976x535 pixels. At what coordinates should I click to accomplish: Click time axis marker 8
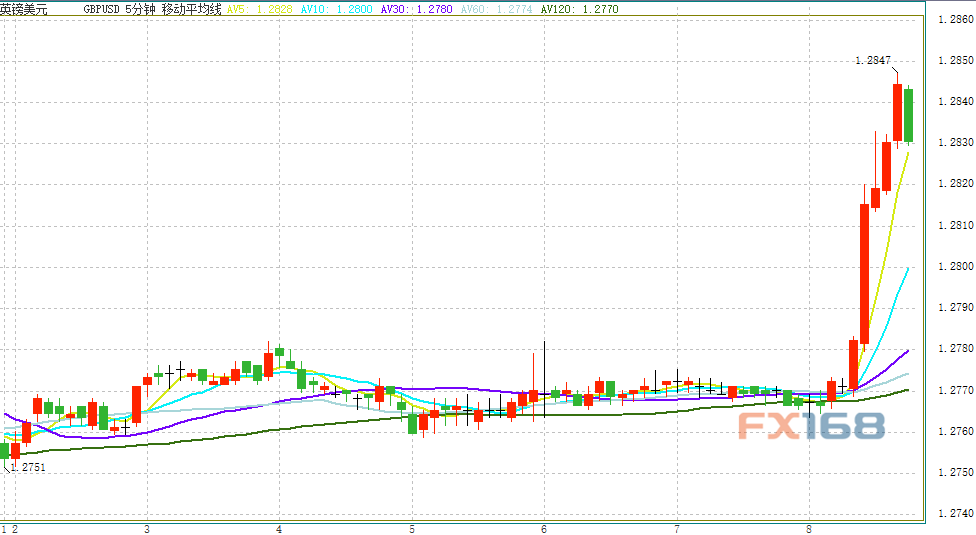click(x=808, y=528)
